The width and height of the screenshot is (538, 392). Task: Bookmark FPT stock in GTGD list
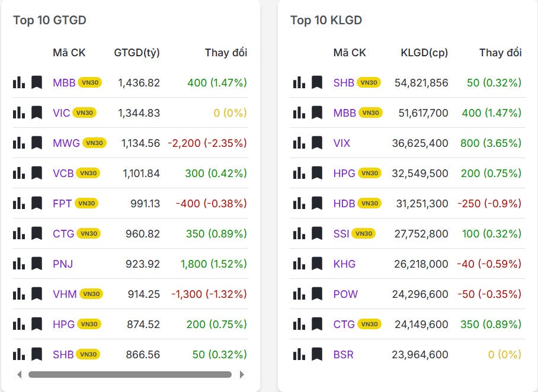37,203
